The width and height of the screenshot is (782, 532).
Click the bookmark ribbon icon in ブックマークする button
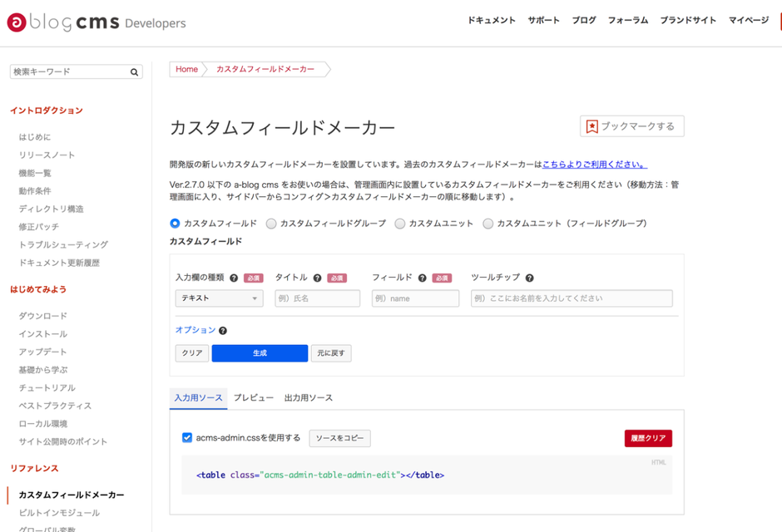click(x=591, y=126)
